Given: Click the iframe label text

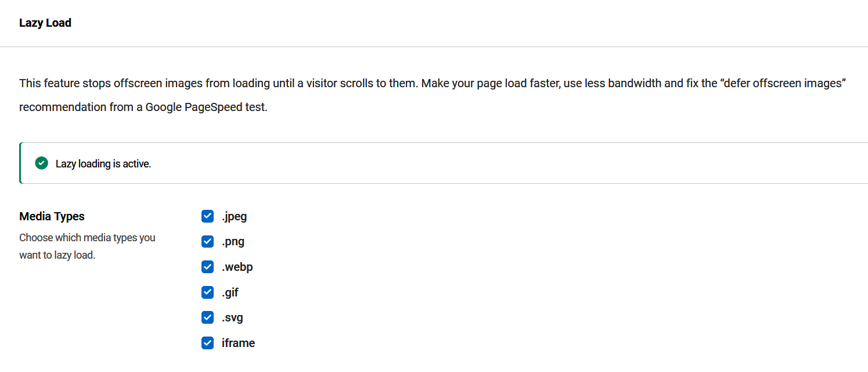Looking at the screenshot, I should [x=239, y=343].
